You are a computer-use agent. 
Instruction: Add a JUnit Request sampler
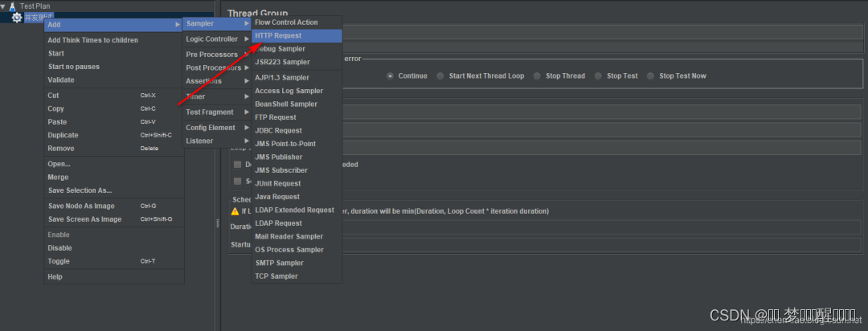[297, 184]
